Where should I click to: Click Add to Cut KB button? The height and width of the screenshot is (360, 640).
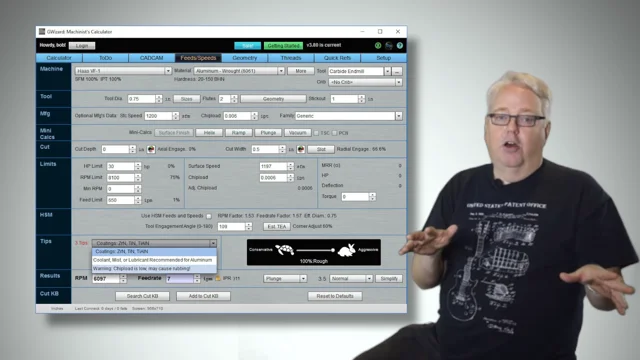coord(203,296)
